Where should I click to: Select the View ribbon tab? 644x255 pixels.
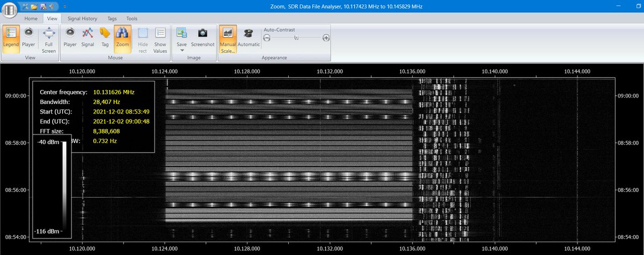click(52, 18)
